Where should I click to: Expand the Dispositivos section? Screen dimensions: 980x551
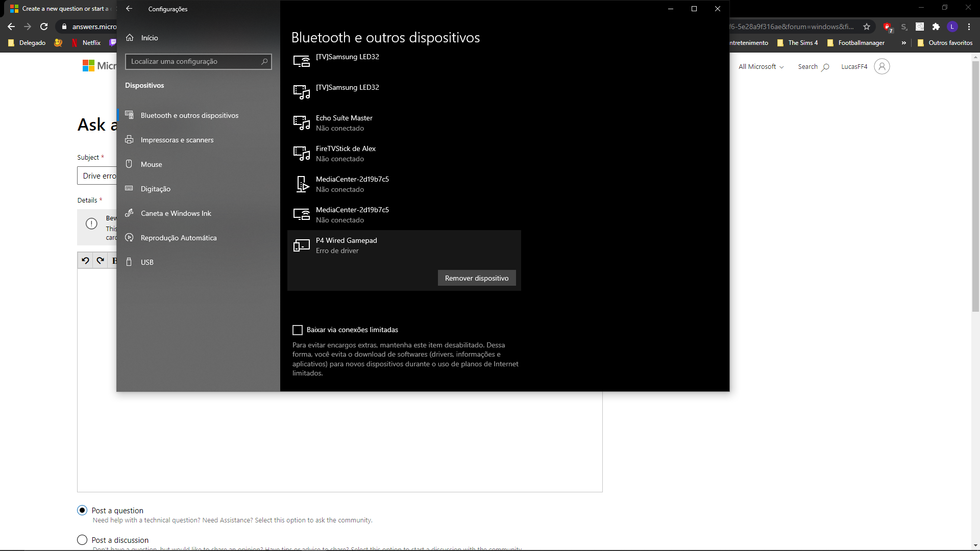tap(144, 85)
